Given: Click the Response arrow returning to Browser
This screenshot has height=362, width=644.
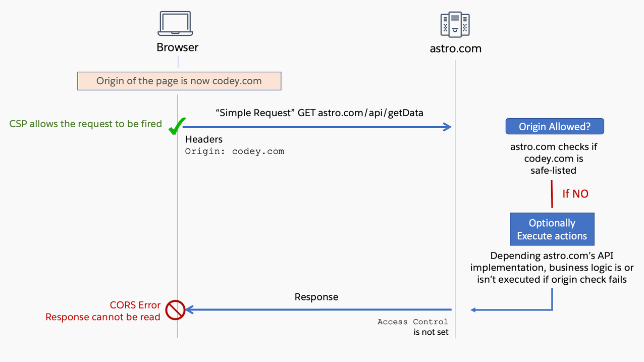Looking at the screenshot, I should point(318,309).
